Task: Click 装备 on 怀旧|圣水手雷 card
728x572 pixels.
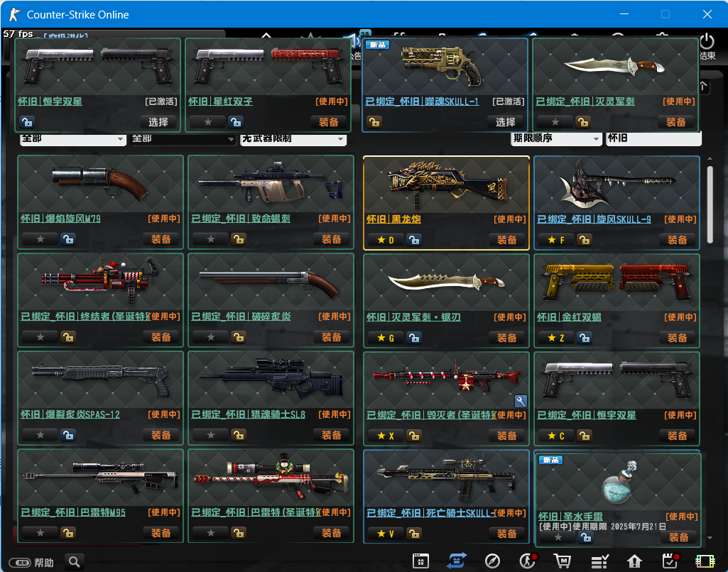Action: (x=678, y=537)
